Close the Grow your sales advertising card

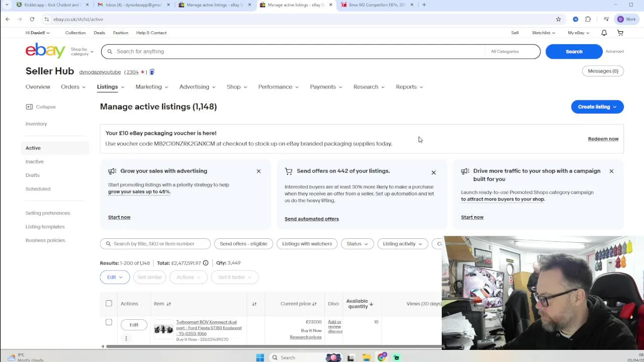pos(259,171)
